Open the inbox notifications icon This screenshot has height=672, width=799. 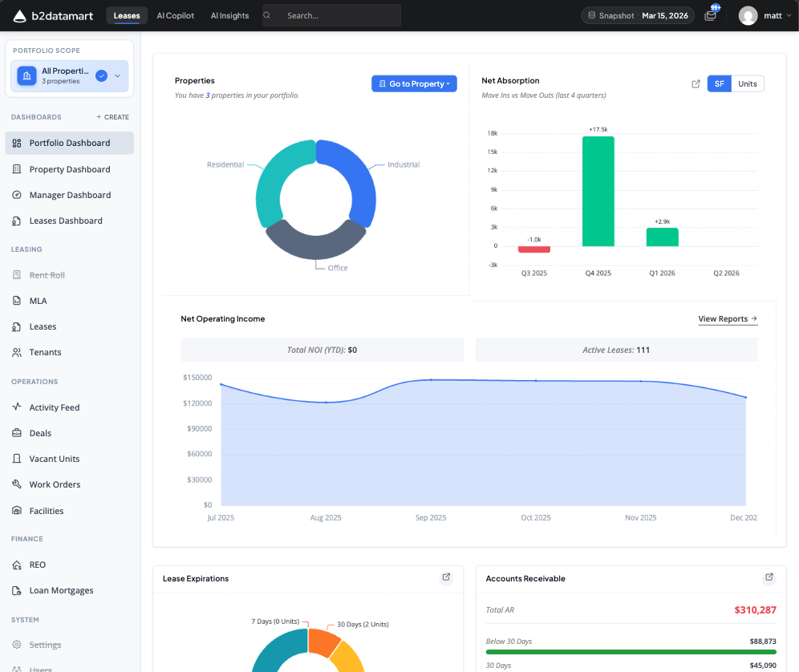(x=710, y=16)
